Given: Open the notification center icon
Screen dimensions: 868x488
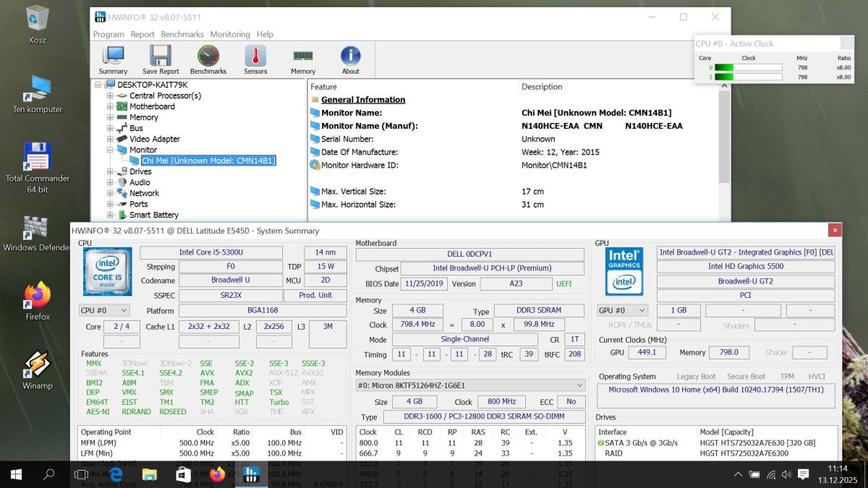Looking at the screenshot, I should pyautogui.click(x=803, y=475).
